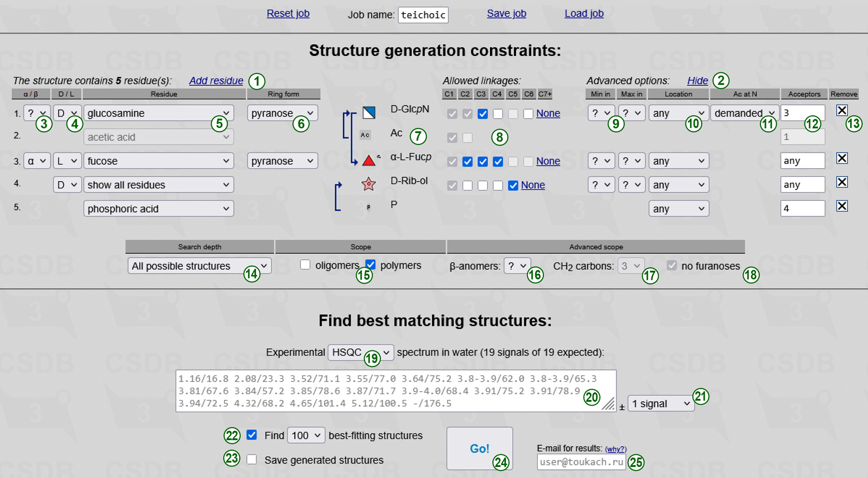Enable Save generated structures checkbox

pyautogui.click(x=252, y=459)
